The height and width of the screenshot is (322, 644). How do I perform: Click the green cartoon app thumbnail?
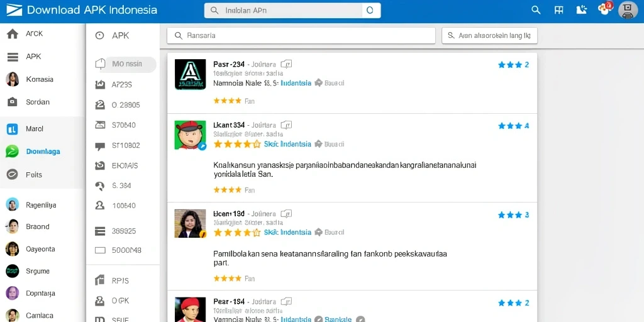coord(190,135)
